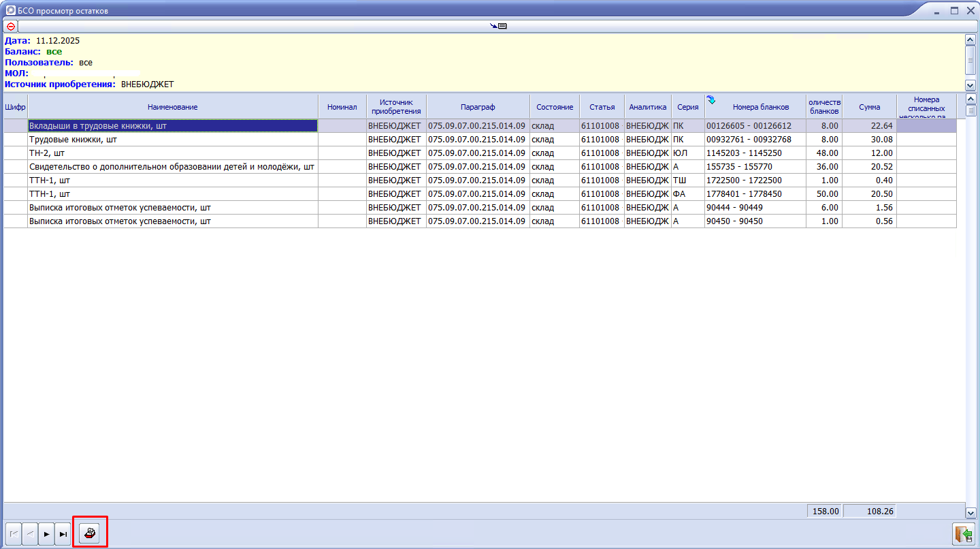This screenshot has height=549, width=980.
Task: Toggle the filter panel via top center arrow icon
Action: pos(498,27)
